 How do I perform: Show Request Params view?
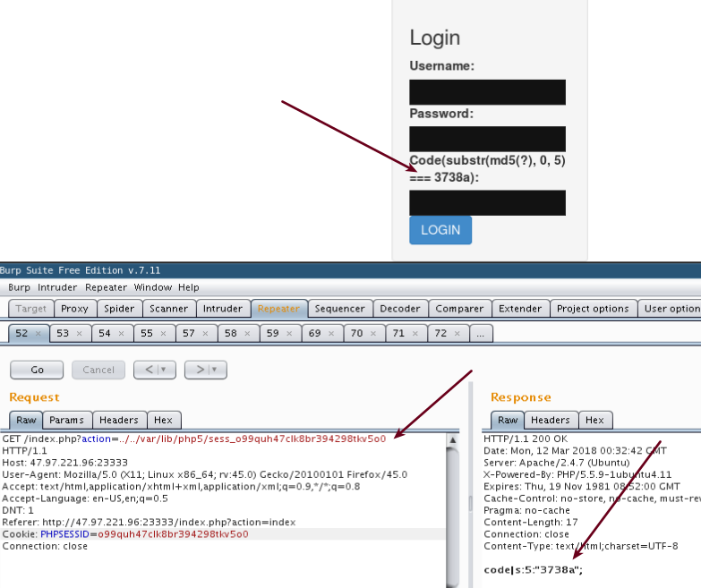(66, 420)
